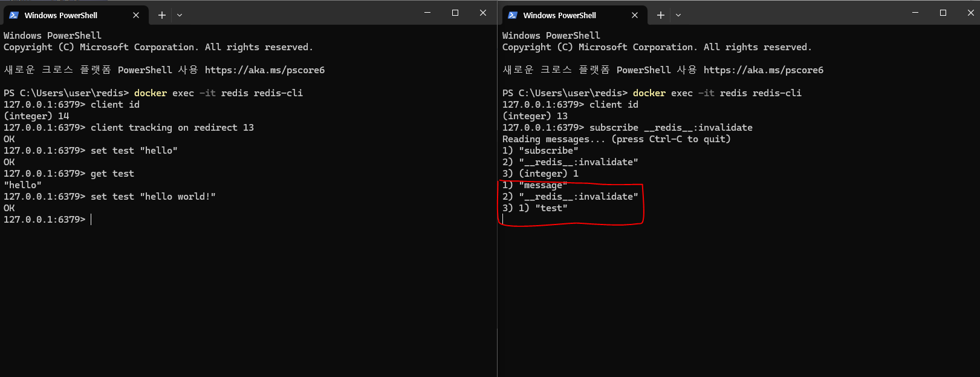
Task: Close the right window's Windows PowerShell tab
Action: [x=635, y=15]
